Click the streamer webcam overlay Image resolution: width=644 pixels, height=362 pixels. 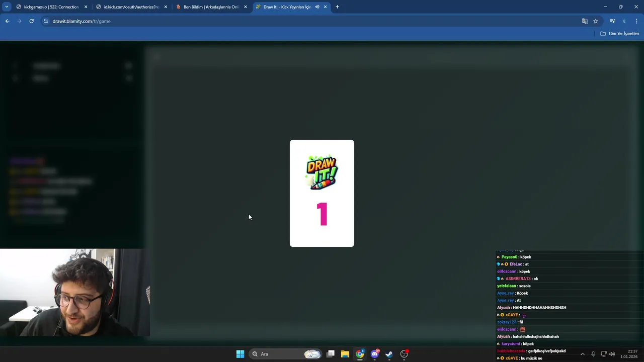[x=75, y=292]
